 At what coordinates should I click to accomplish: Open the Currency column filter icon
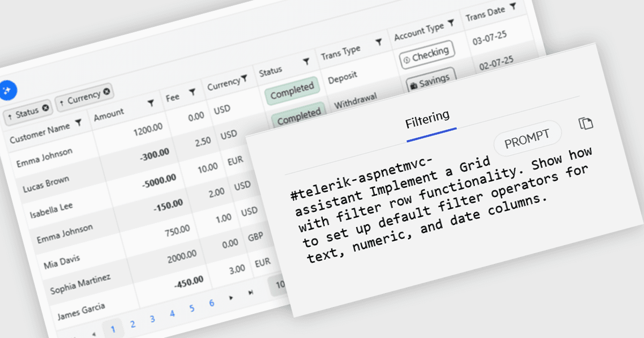coord(244,79)
